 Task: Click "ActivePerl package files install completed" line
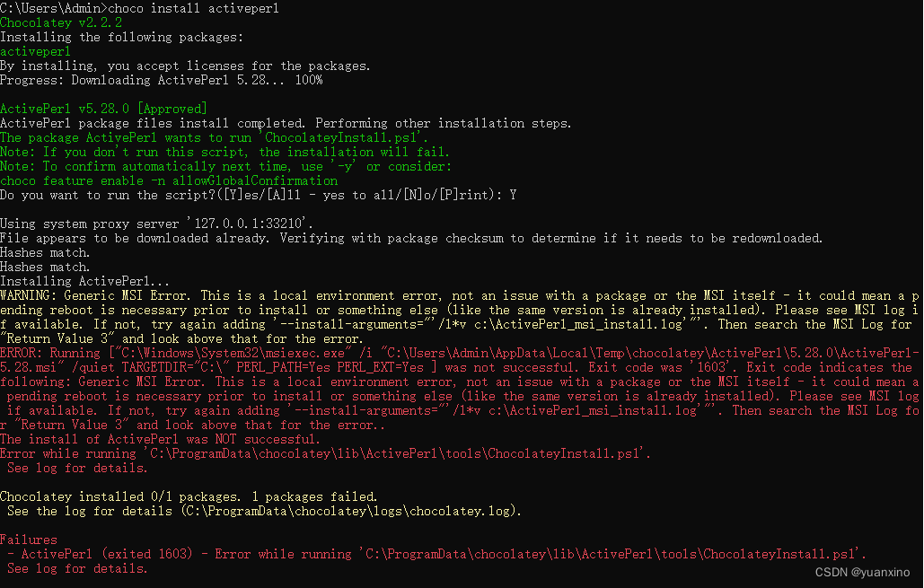point(286,123)
